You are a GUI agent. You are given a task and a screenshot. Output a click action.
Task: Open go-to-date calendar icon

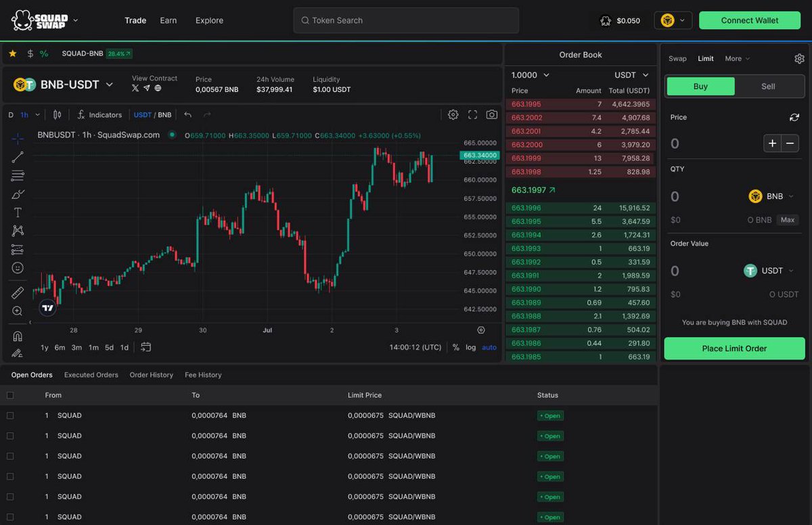point(145,347)
